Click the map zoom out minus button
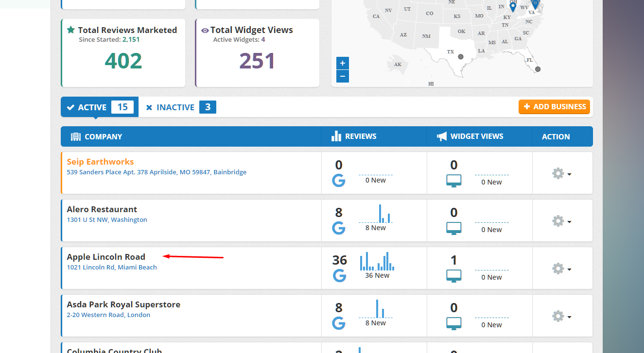Viewport: 644px width, 353px height. (343, 76)
